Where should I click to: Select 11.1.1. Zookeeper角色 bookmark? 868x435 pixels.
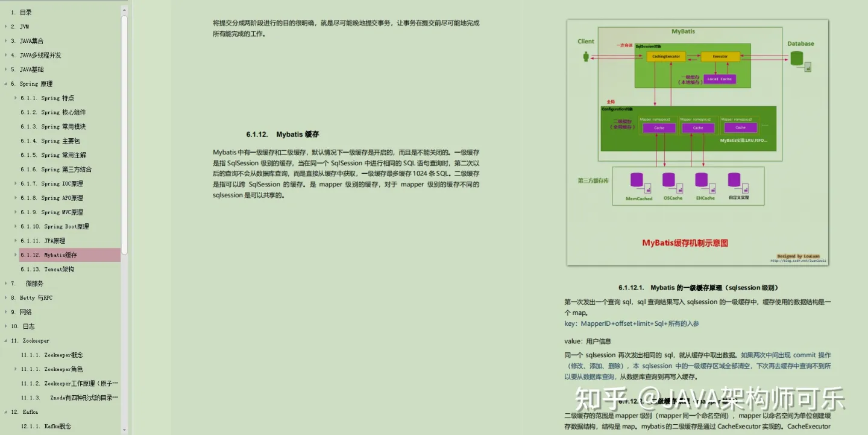click(x=52, y=369)
